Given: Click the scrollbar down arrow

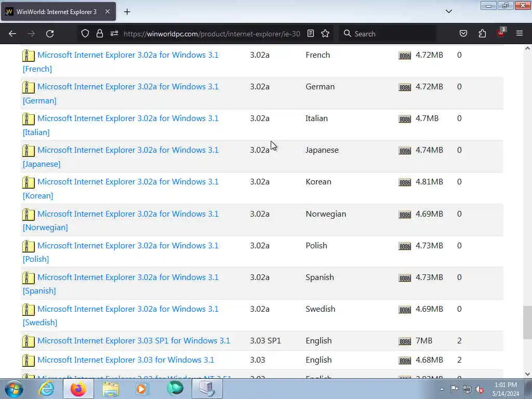Looking at the screenshot, I should pyautogui.click(x=527, y=374).
